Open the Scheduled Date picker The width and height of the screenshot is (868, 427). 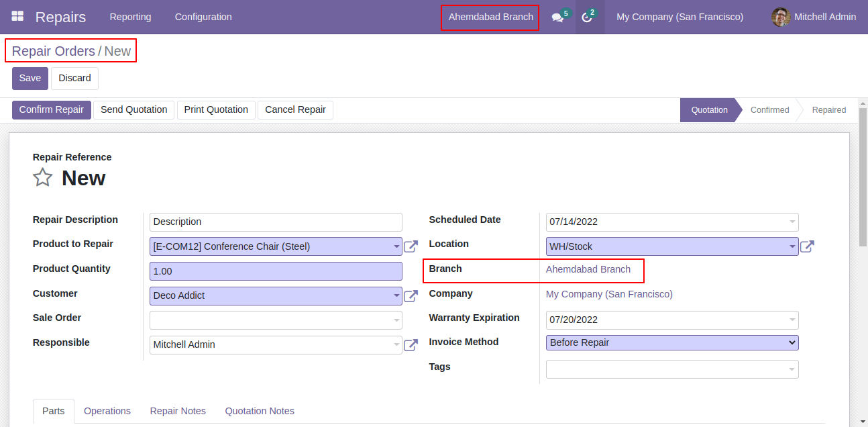671,222
